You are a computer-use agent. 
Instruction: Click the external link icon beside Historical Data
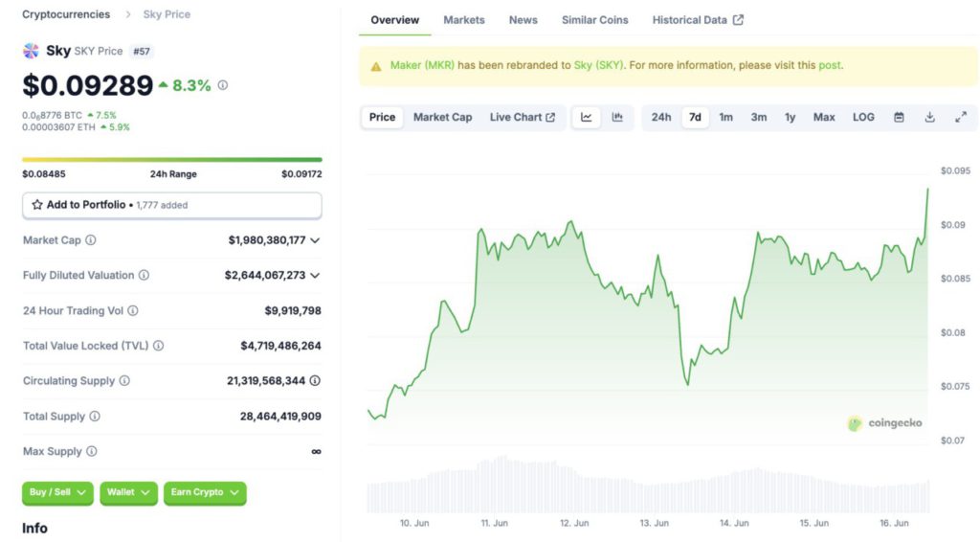click(738, 20)
